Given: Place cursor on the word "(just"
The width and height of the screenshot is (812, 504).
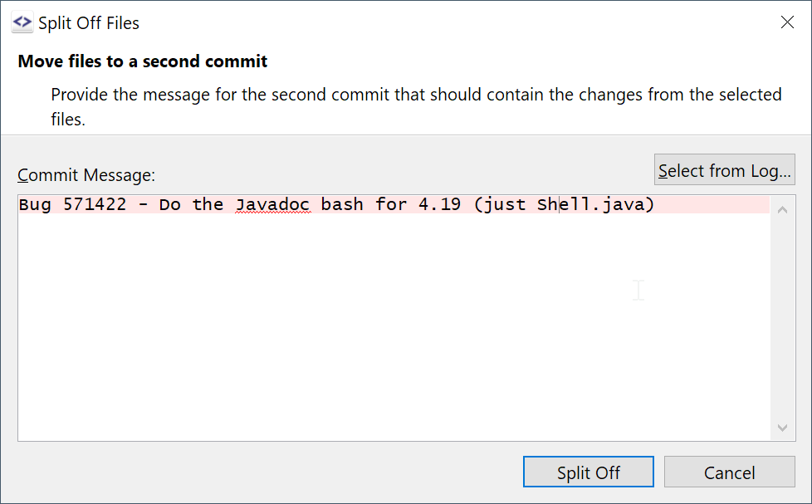Looking at the screenshot, I should click(x=501, y=204).
